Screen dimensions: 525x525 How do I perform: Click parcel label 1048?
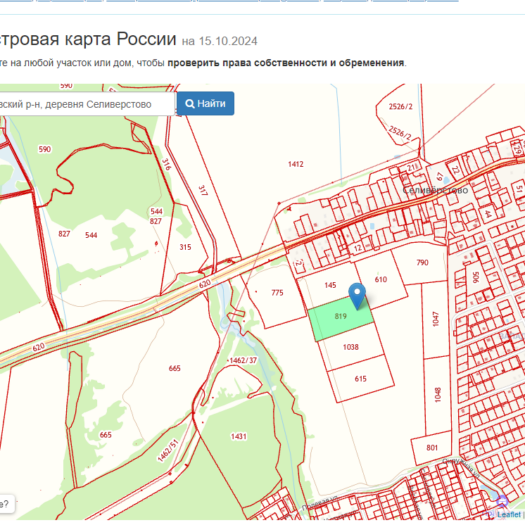click(x=437, y=394)
